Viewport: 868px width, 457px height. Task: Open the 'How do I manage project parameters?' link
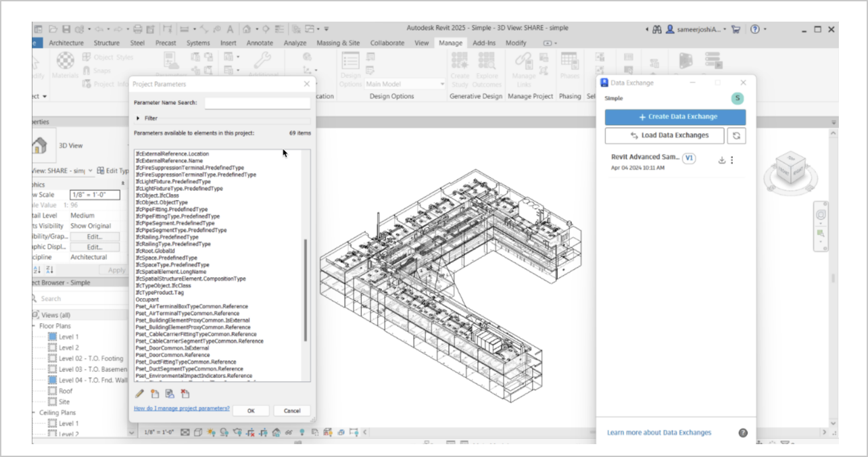pyautogui.click(x=181, y=409)
